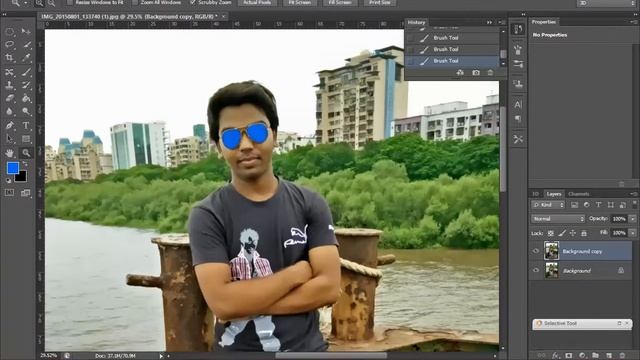Toggle lock transparent pixels

click(551, 233)
